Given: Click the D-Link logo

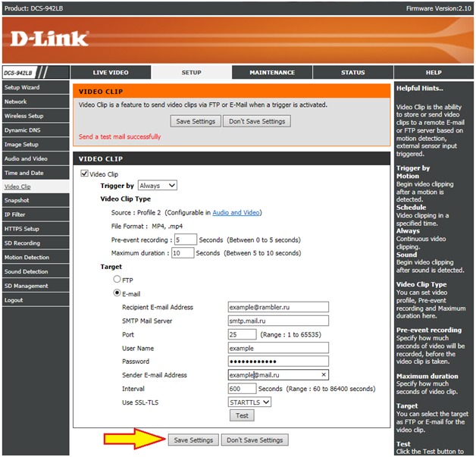Looking at the screenshot, I should pyautogui.click(x=50, y=39).
